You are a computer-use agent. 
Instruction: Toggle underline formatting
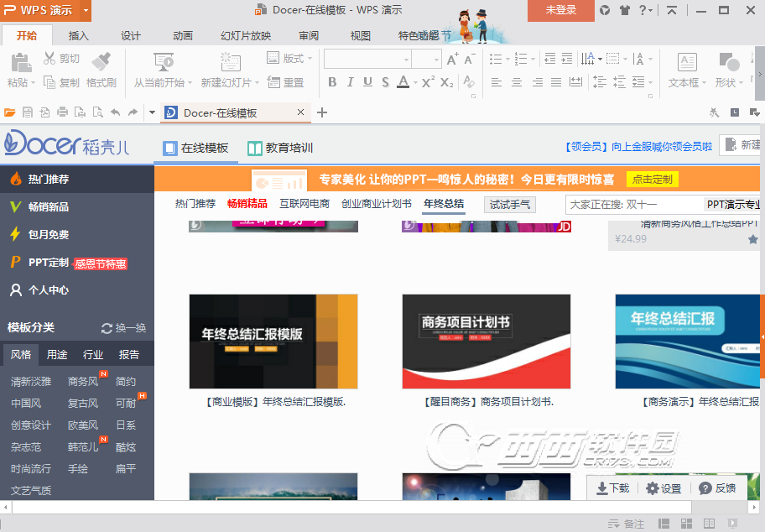tap(368, 82)
